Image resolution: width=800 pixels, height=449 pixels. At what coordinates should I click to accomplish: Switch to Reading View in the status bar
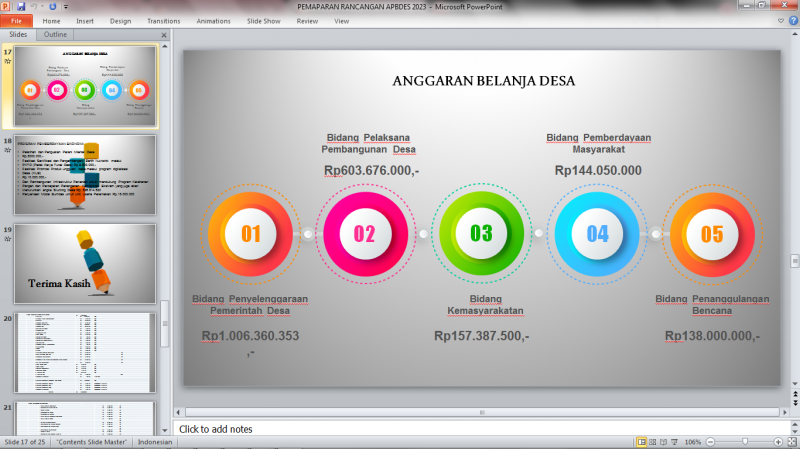(x=665, y=441)
